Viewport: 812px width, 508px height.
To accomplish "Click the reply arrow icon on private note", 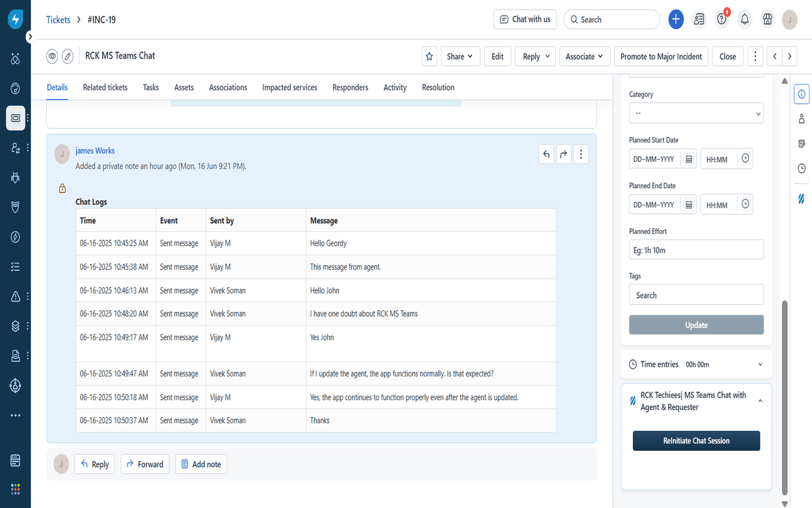I will click(546, 154).
